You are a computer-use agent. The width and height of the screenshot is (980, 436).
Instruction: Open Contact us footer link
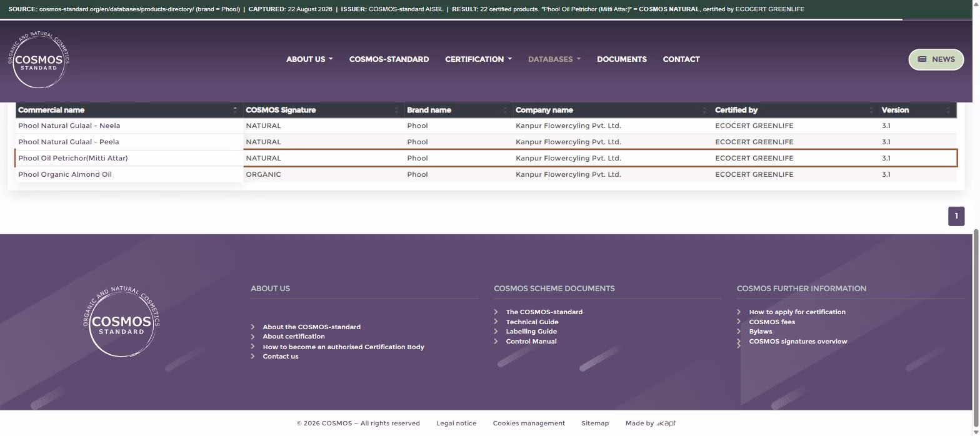pos(281,357)
